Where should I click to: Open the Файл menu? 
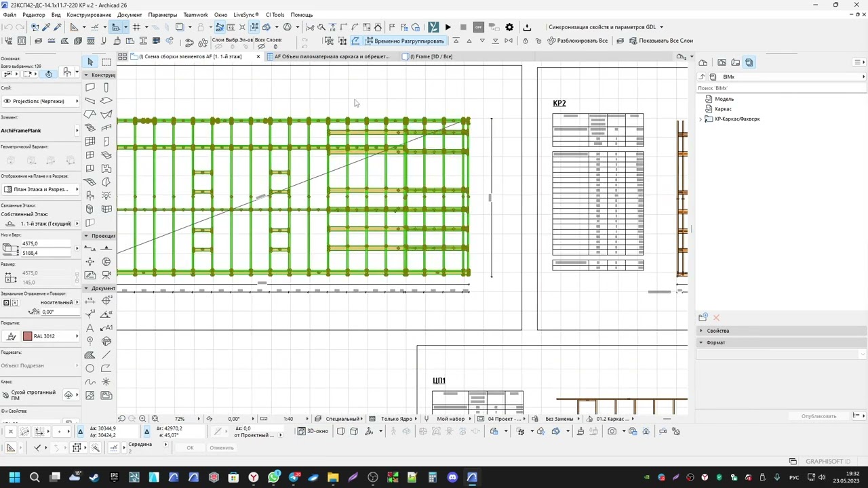(x=9, y=15)
